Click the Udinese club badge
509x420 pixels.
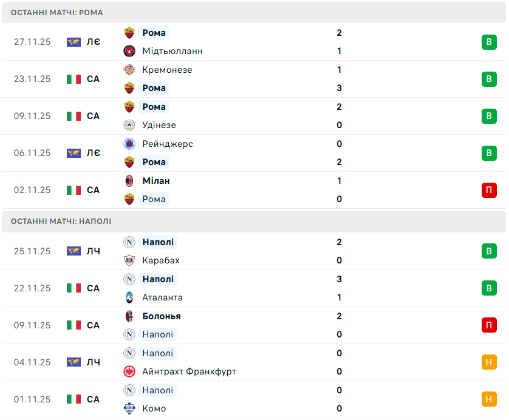coord(129,125)
